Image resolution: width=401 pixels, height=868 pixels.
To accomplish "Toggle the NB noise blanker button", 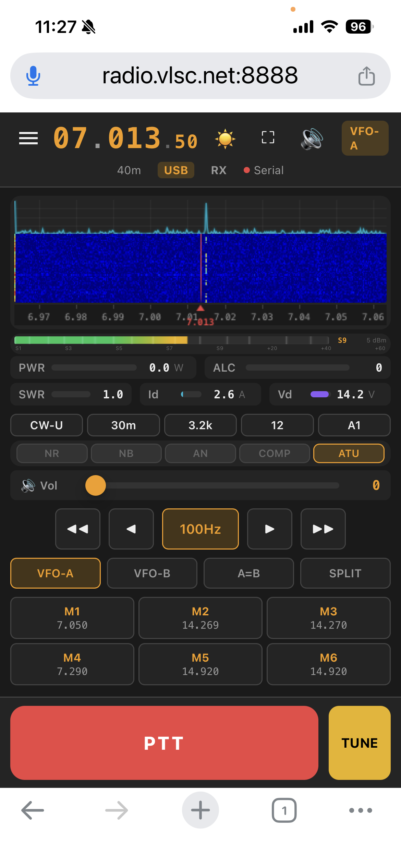I will (x=126, y=453).
